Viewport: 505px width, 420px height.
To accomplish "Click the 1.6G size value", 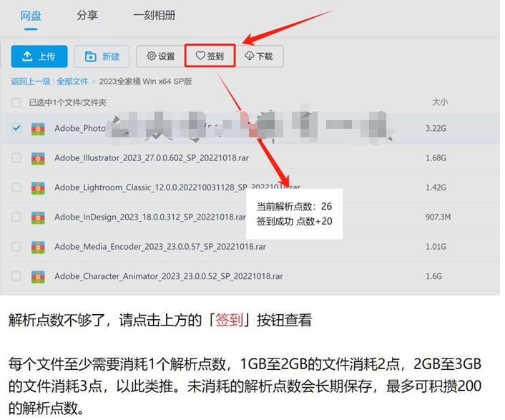I will (433, 276).
